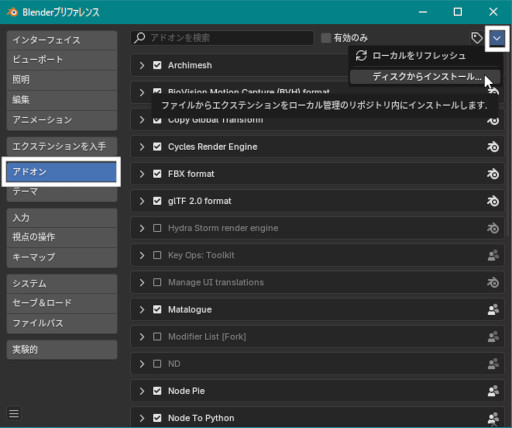
Task: Open the 編集 preferences tab
Action: pos(62,100)
